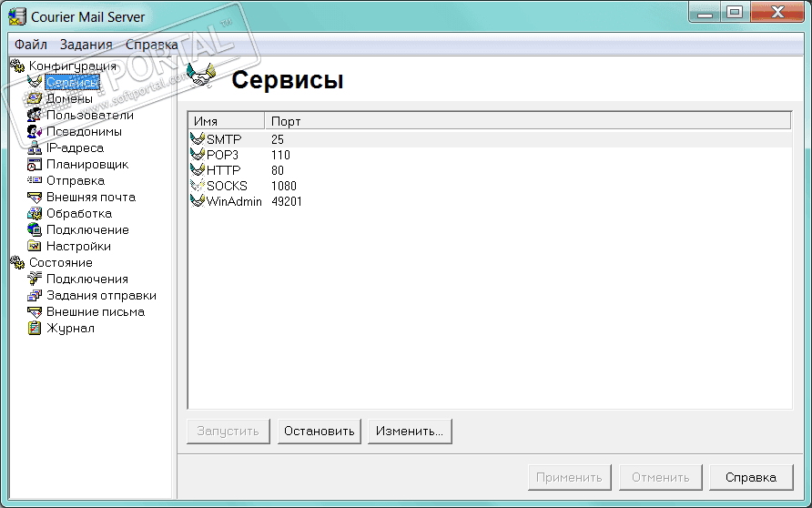Click the Конфигурация gears icon
Screen dimensions: 812x508
click(x=17, y=66)
